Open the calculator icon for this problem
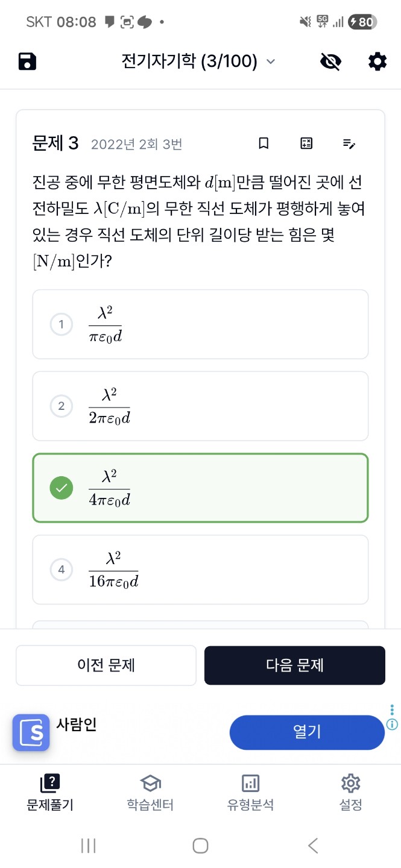This screenshot has height=868, width=401. [306, 143]
